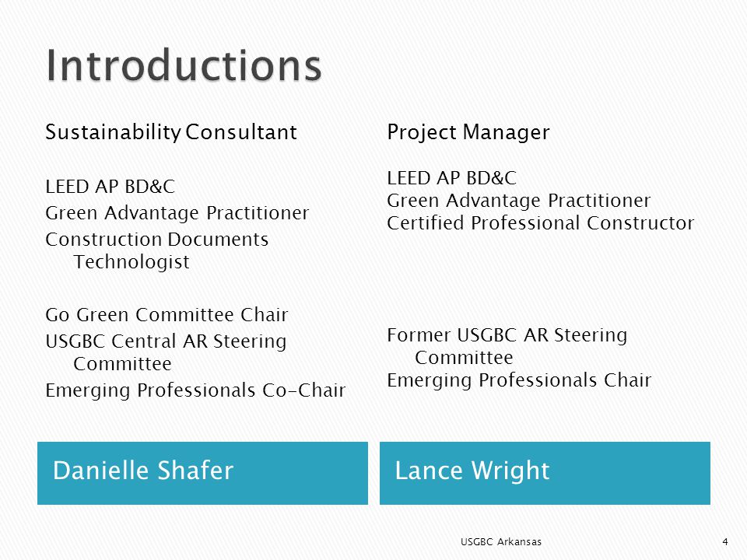Click Emerging Professionals Co-Chair text
This screenshot has height=560, width=747.
coord(195,390)
